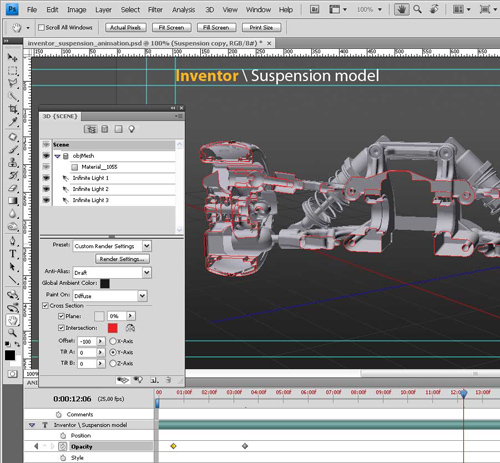Screen dimensions: 500x463
Task: Select the Move tool
Action: pos(13,58)
